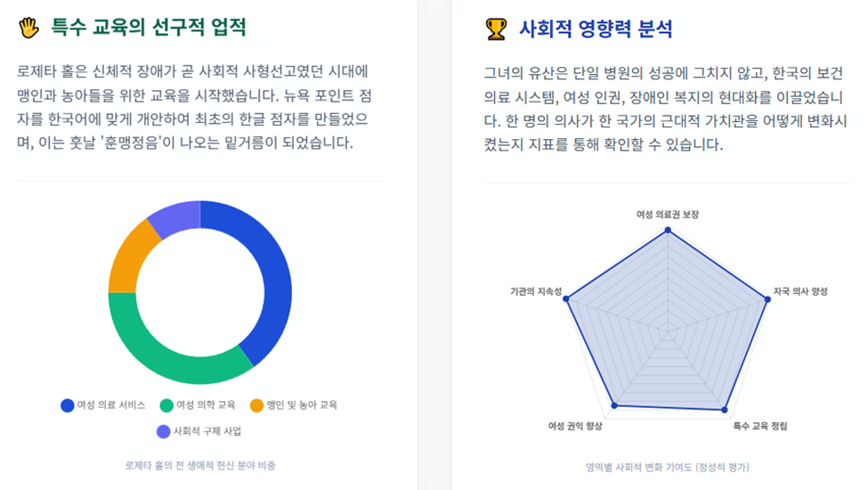Click the 특수 교육의 선구적 업적 heading
Screen dimensions: 868x490
pyautogui.click(x=149, y=27)
